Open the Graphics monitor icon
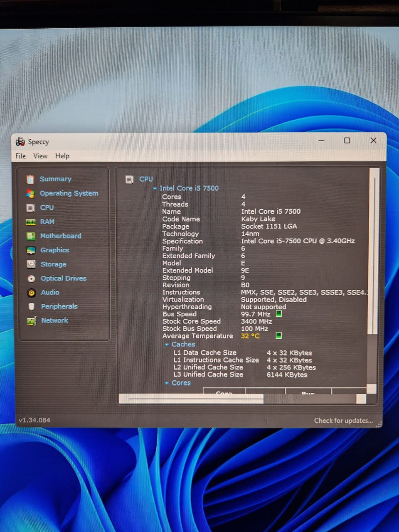Image resolution: width=399 pixels, height=532 pixels. 31,250
